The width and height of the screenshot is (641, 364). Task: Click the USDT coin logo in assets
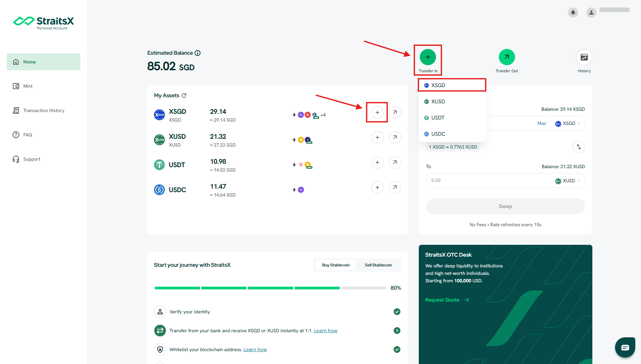pyautogui.click(x=159, y=165)
